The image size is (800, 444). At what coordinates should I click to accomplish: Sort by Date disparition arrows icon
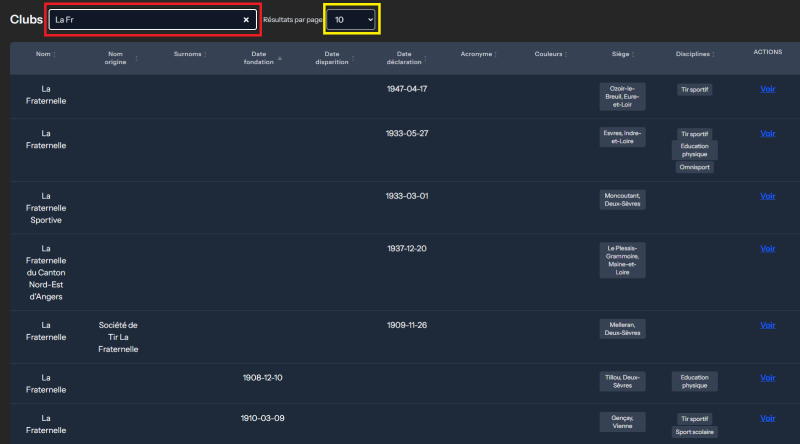pyautogui.click(x=353, y=58)
